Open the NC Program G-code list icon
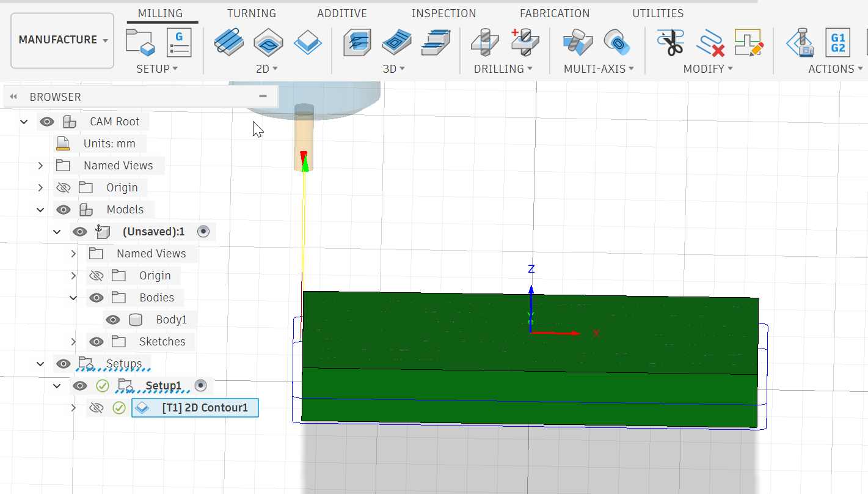 point(179,42)
